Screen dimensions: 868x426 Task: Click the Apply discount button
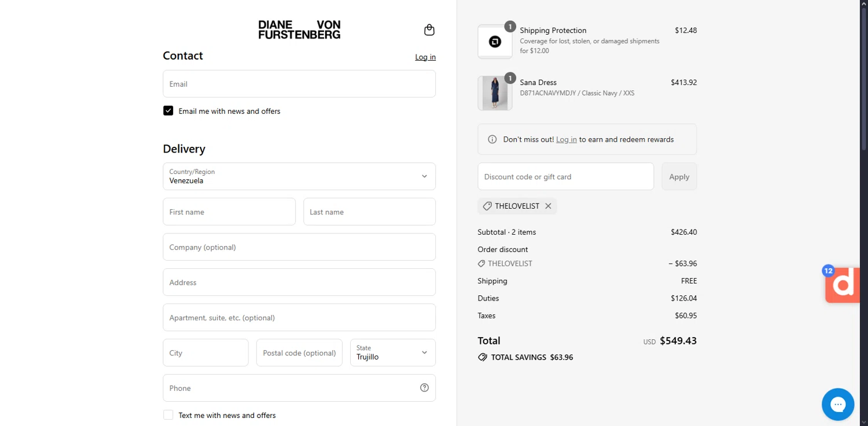coord(679,176)
